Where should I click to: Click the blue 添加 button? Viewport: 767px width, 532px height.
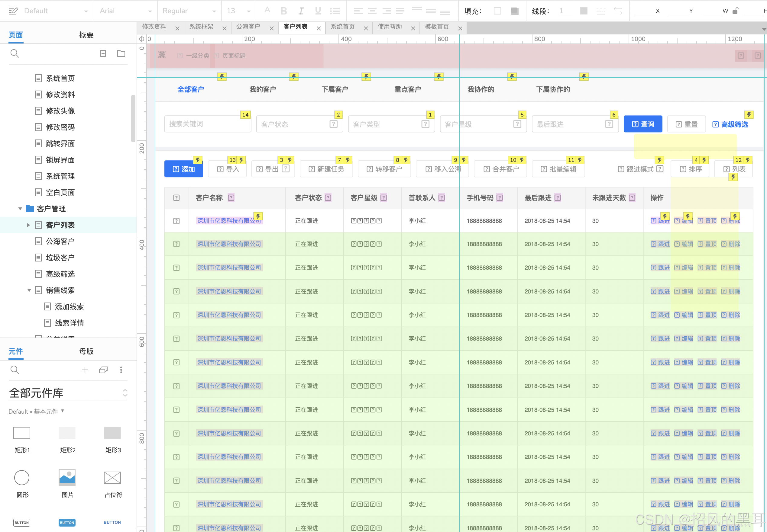coord(183,169)
